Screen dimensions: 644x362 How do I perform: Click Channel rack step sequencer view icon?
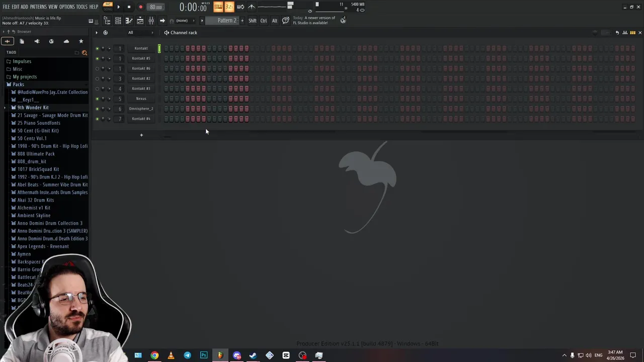point(632,33)
